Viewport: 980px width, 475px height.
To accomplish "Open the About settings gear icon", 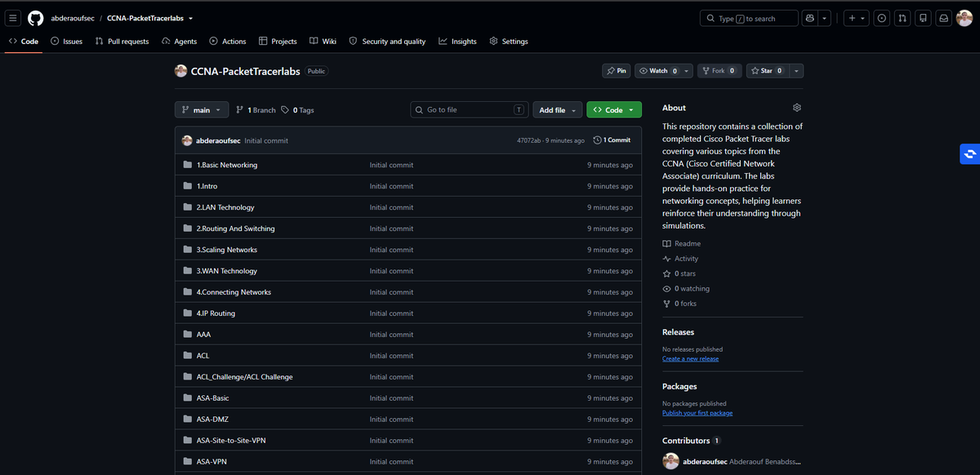I will click(797, 108).
